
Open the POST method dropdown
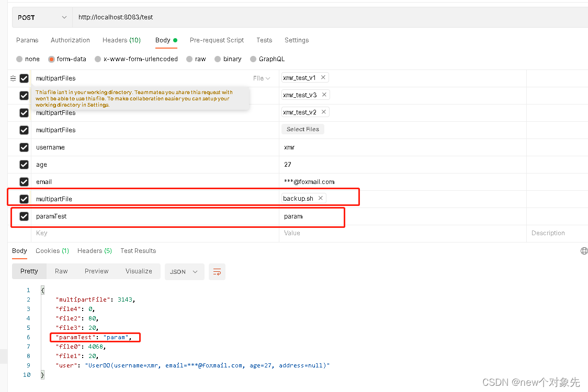pyautogui.click(x=42, y=17)
